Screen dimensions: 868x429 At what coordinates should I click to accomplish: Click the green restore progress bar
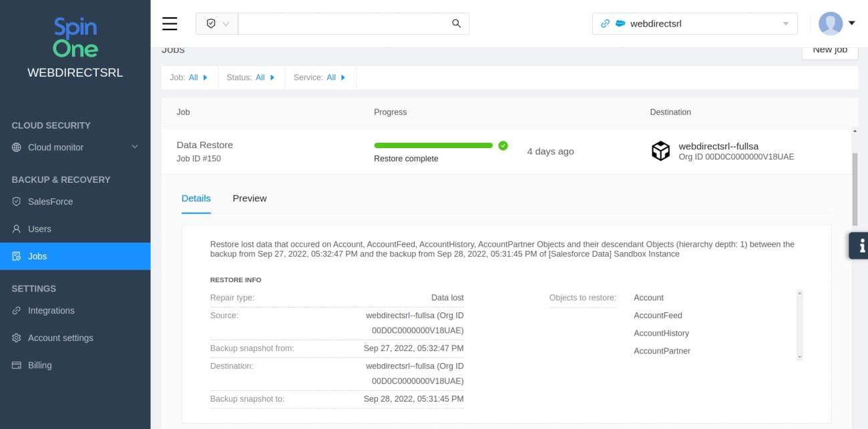433,145
